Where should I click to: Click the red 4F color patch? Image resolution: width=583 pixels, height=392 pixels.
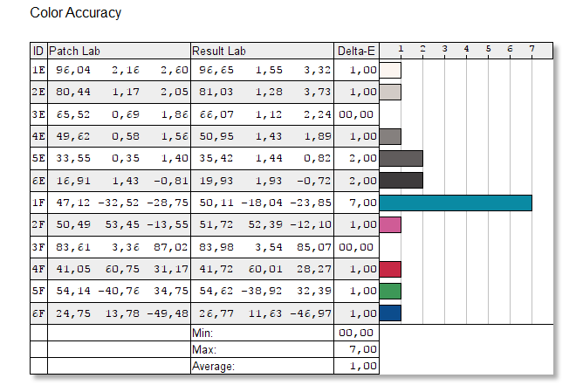(390, 269)
